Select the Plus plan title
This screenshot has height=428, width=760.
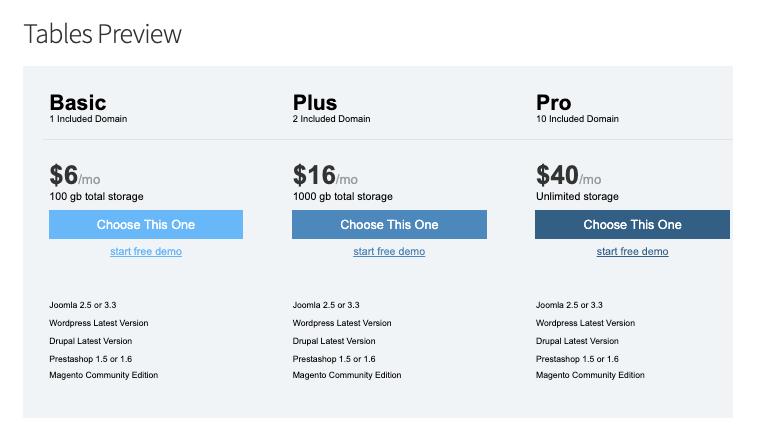315,102
